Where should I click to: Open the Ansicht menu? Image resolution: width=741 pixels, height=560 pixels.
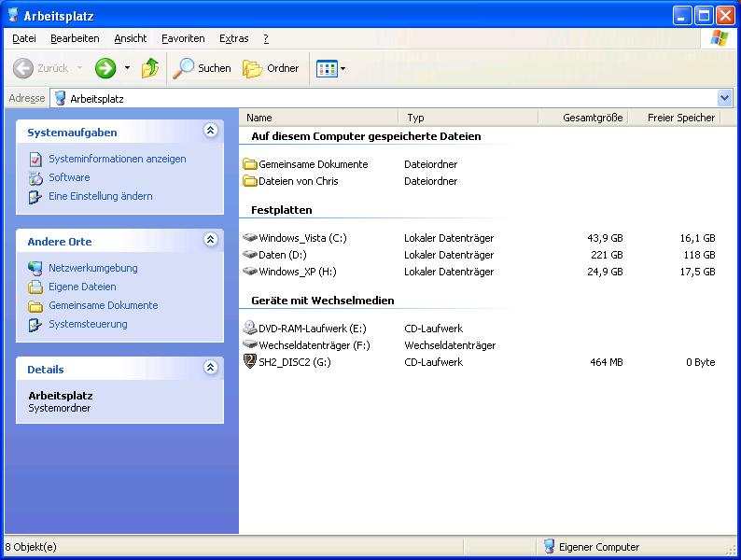tap(131, 39)
